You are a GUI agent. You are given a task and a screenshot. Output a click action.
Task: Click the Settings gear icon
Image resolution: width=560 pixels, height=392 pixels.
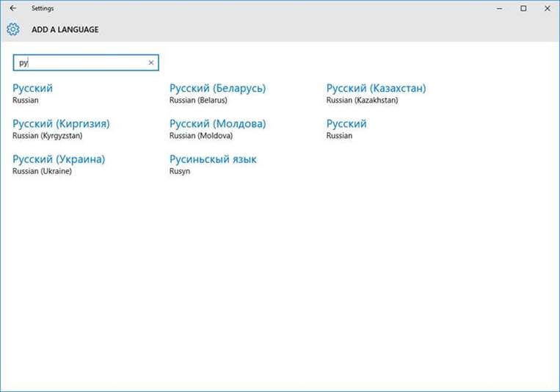coord(12,29)
